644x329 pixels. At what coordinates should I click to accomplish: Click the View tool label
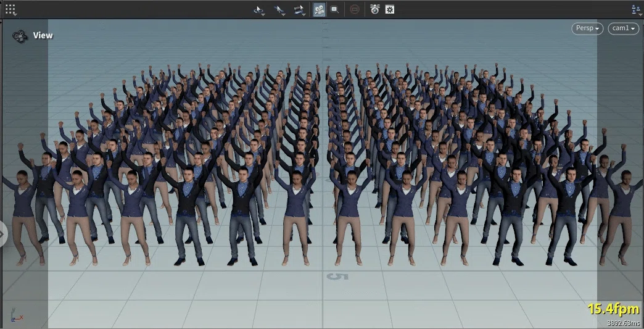43,35
